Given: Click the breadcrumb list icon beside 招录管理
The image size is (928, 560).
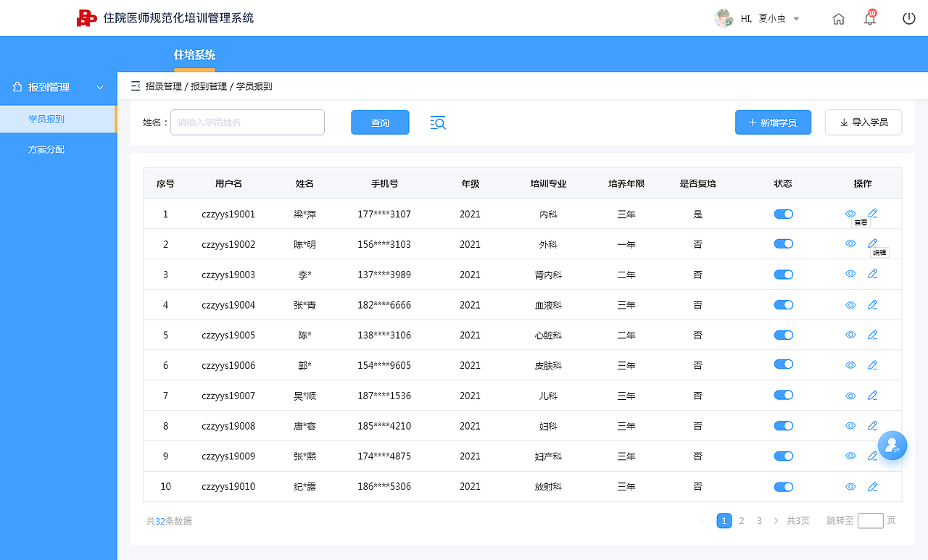Looking at the screenshot, I should click(x=135, y=85).
